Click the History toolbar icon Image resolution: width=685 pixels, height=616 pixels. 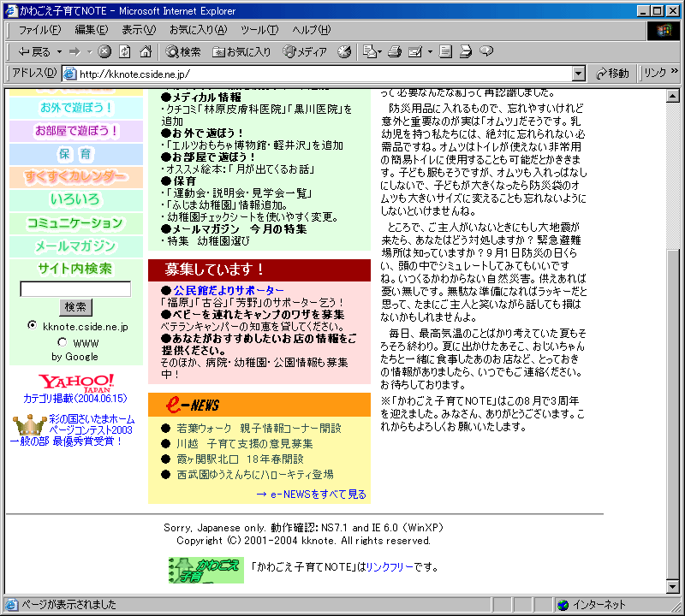pyautogui.click(x=344, y=52)
